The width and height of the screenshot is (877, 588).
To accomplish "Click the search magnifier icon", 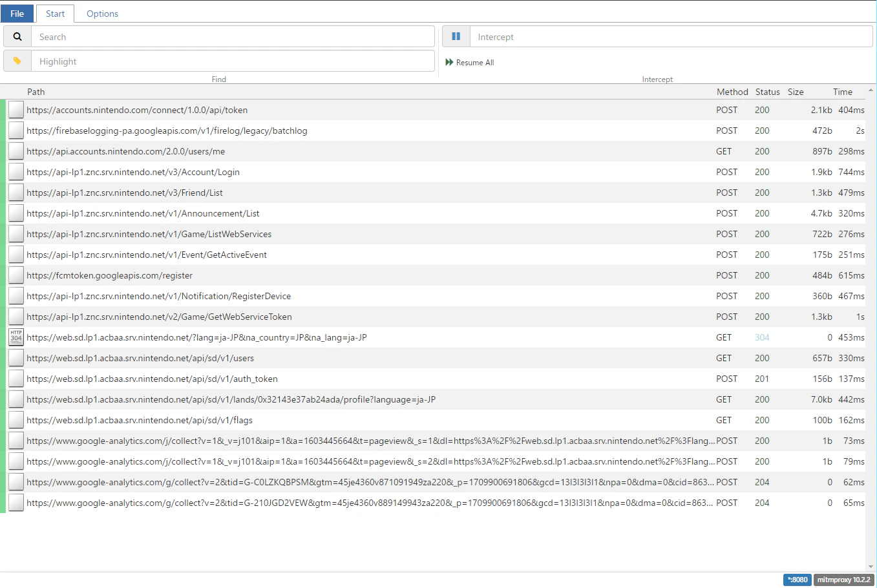I will click(17, 37).
